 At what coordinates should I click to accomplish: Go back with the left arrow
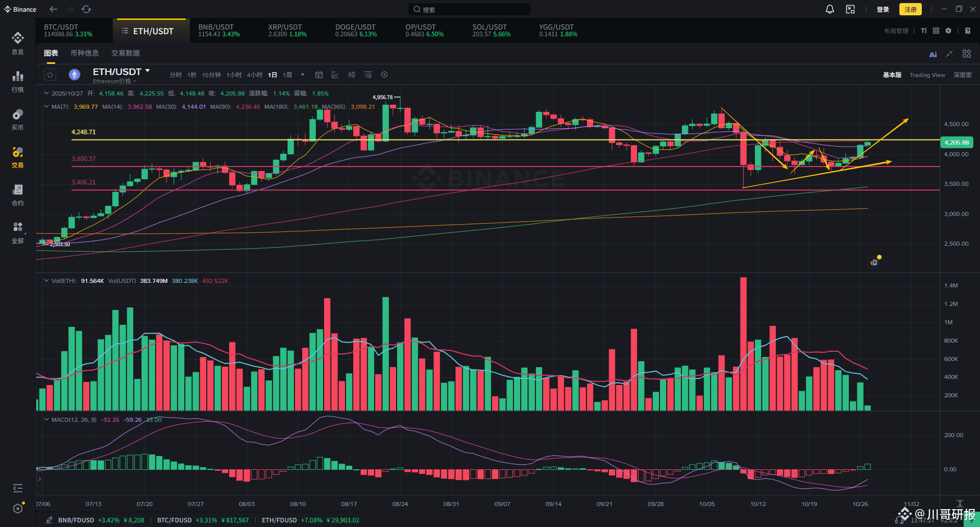[54, 9]
